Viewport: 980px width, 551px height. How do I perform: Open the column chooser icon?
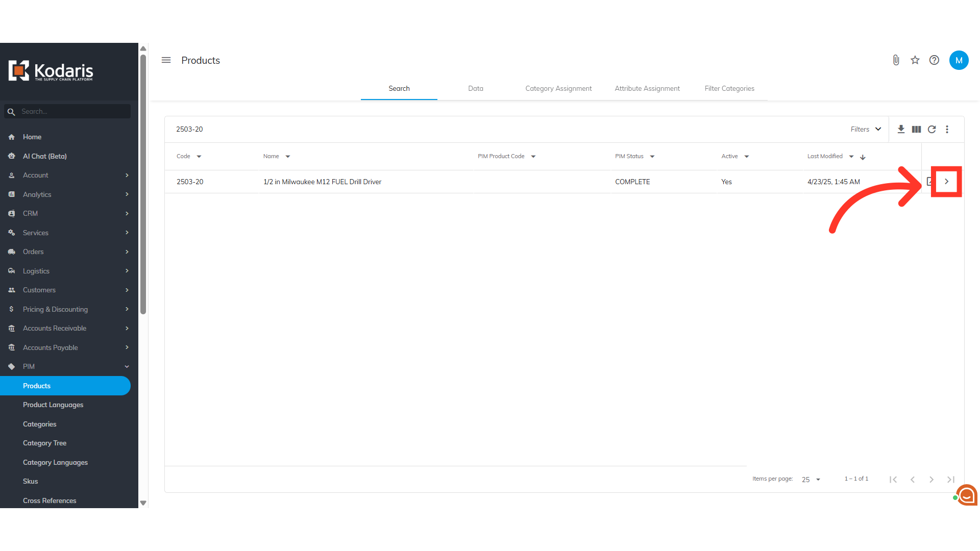(916, 129)
